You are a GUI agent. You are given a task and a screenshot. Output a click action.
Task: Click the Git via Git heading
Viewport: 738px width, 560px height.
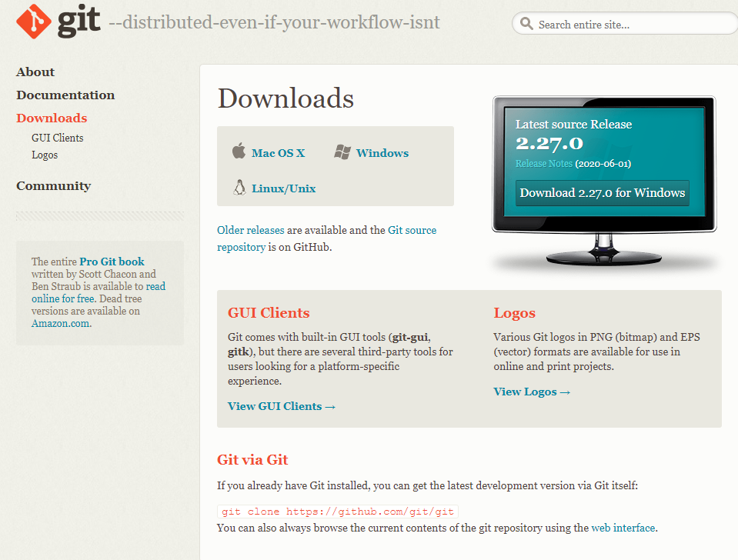pos(252,460)
